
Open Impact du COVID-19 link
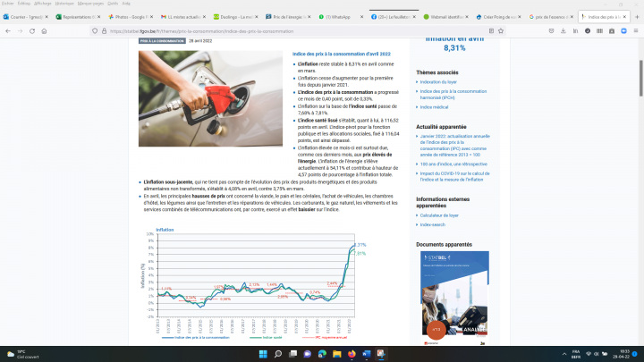[454, 176]
